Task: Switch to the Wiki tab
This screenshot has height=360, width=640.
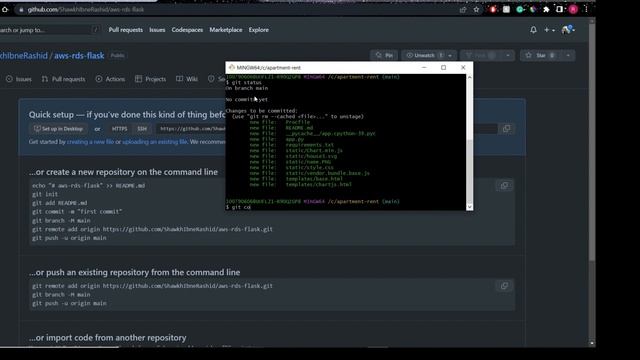Action: 187,79
